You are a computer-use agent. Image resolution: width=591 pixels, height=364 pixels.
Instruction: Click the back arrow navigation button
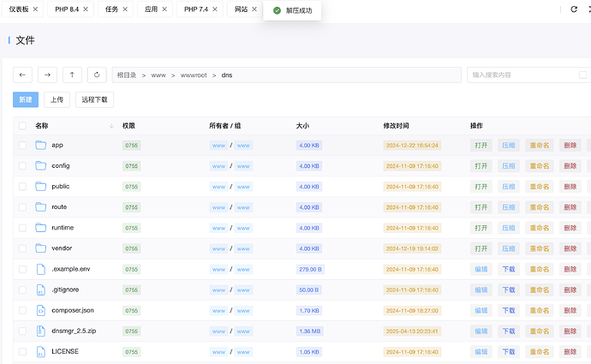pos(23,75)
